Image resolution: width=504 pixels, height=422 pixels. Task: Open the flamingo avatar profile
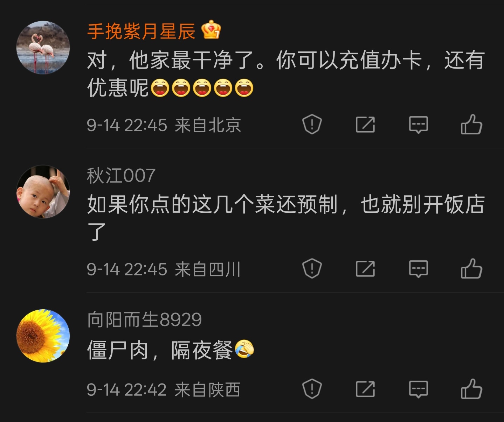pyautogui.click(x=43, y=48)
